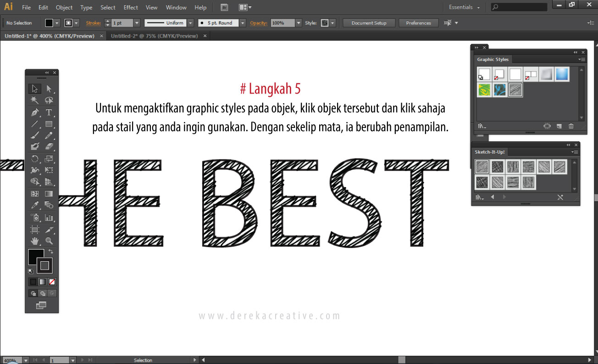Image resolution: width=598 pixels, height=364 pixels.
Task: Open Preferences from the control bar
Action: [x=418, y=23]
